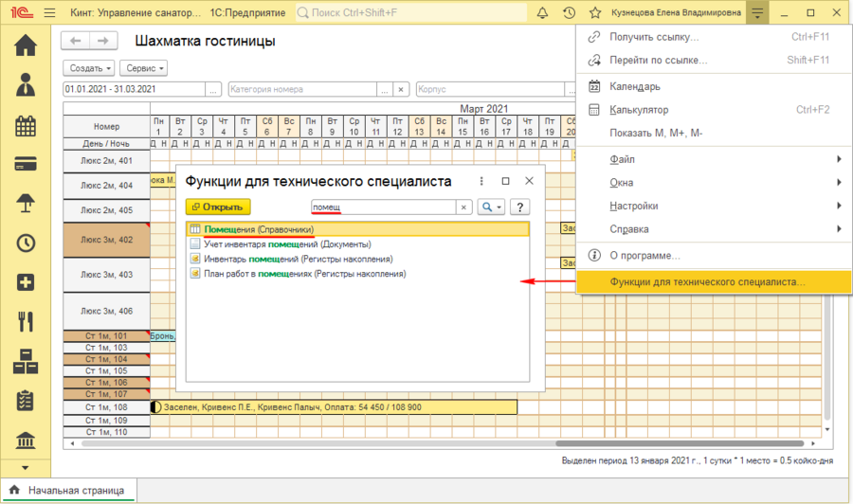Expand the Файл submenu
Viewport: 853px width, 504px height.
pyautogui.click(x=715, y=159)
